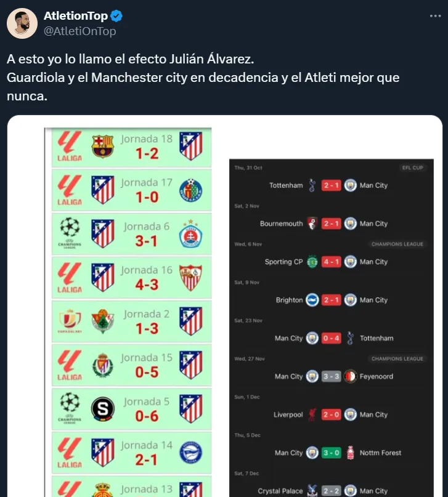448x497 pixels.
Task: Click the Champions League logo, Jornada 6
Action: pyautogui.click(x=70, y=233)
